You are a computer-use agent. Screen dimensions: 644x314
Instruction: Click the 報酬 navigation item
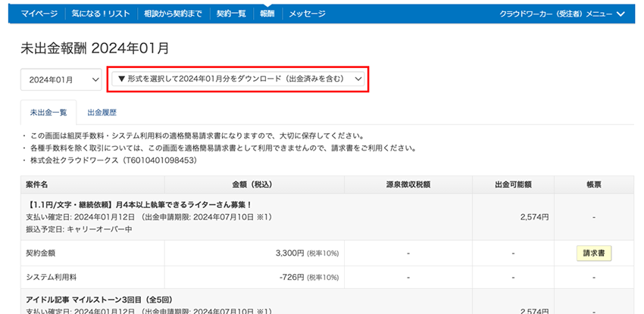267,14
